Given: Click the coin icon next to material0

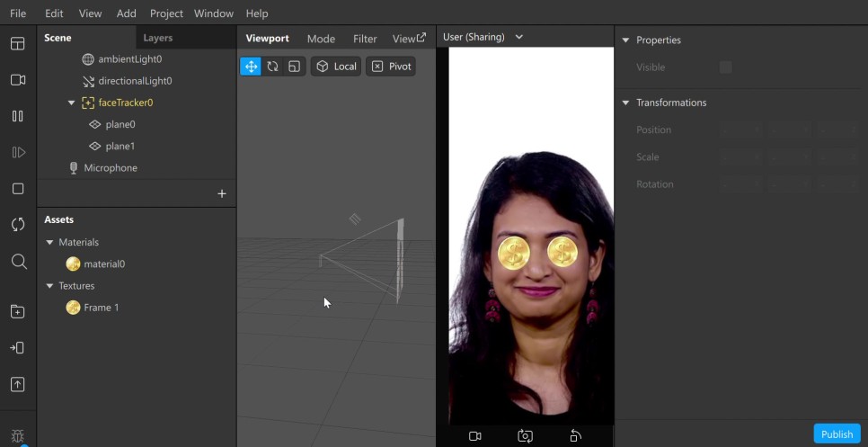Looking at the screenshot, I should [73, 264].
